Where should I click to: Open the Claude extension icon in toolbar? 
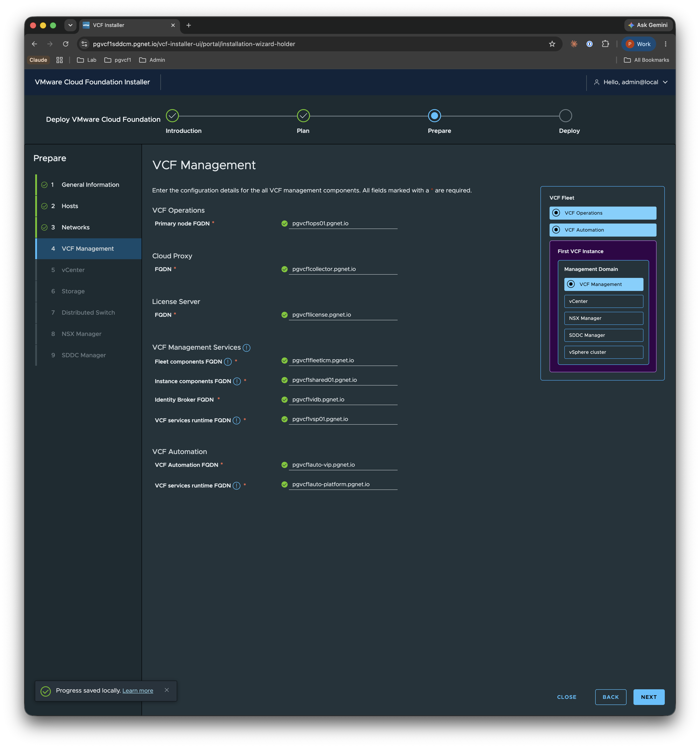pyautogui.click(x=574, y=44)
